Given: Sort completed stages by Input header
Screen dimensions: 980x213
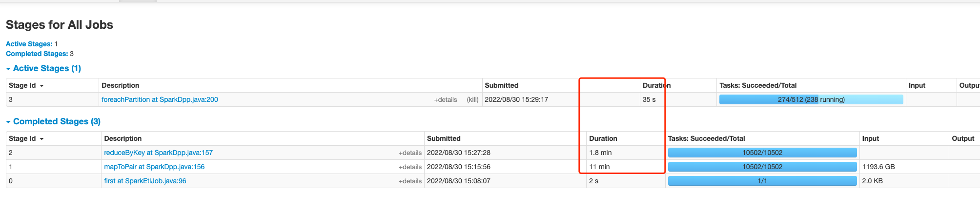Looking at the screenshot, I should tap(871, 138).
